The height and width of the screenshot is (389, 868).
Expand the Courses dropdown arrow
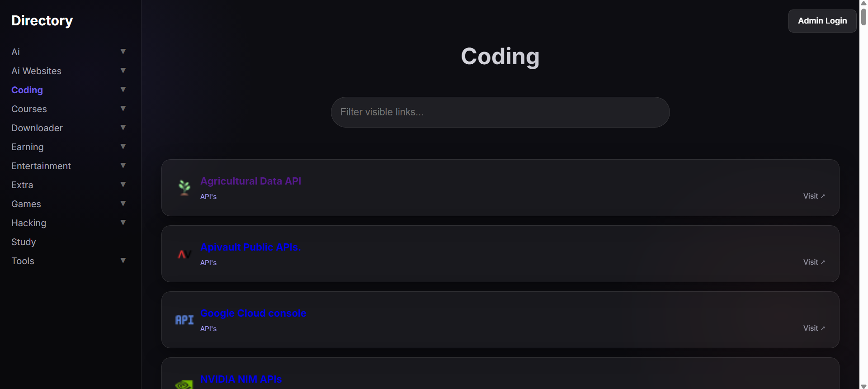123,109
